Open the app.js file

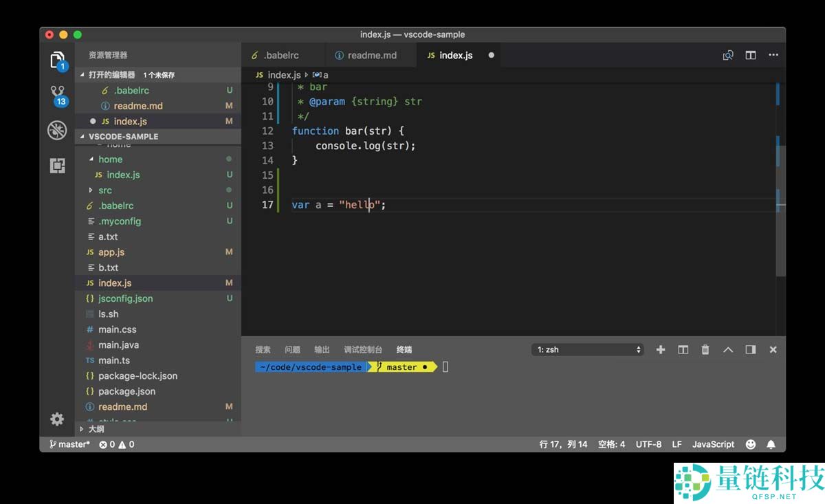click(158, 252)
